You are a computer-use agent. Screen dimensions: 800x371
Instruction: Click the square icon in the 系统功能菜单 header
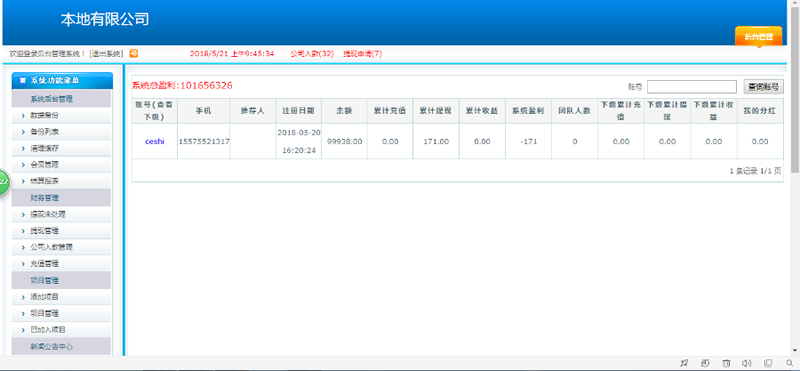point(22,81)
